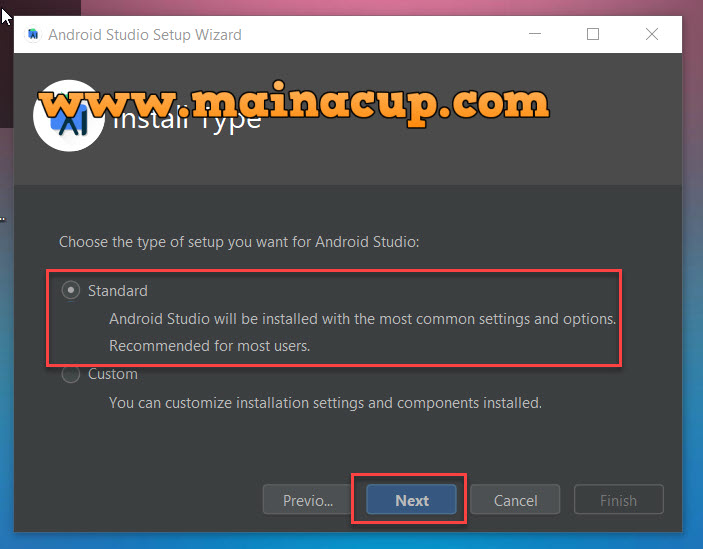The height and width of the screenshot is (549, 703).
Task: Click text 'Recommended for most users.'
Action: (209, 346)
